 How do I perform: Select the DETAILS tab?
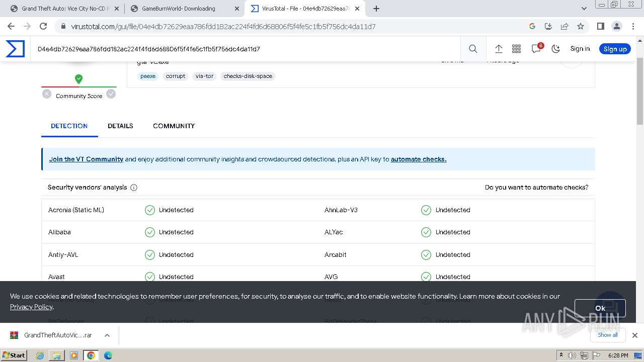click(120, 126)
